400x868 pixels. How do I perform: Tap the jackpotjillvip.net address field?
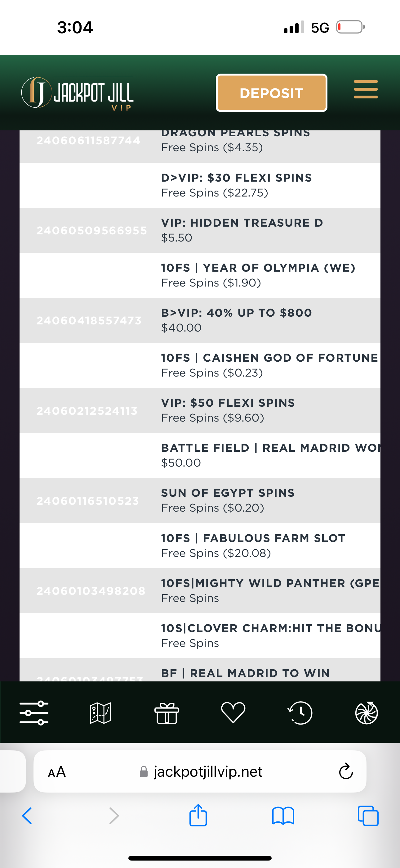click(207, 772)
